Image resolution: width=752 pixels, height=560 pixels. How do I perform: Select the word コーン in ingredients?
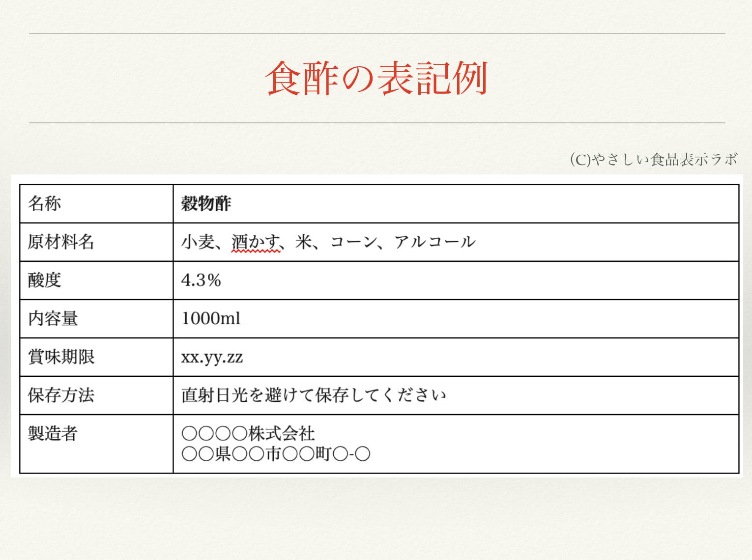[353, 242]
